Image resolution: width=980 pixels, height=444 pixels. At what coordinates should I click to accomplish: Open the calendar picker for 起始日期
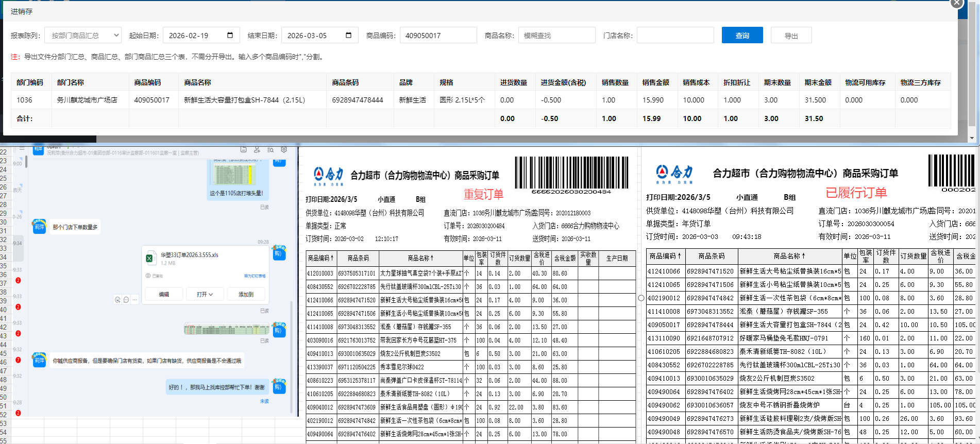point(230,36)
